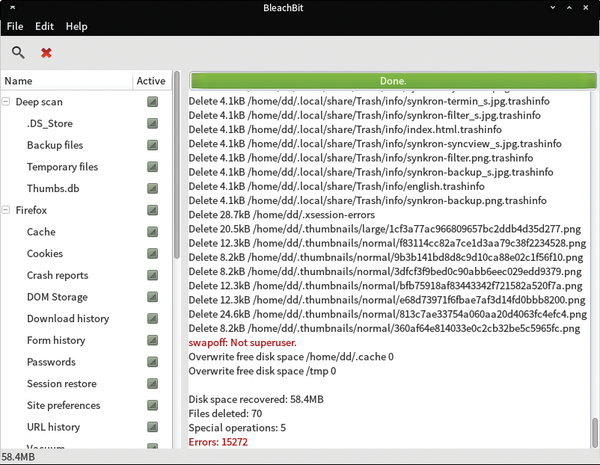This screenshot has width=600, height=465.
Task: Close the BleachBit window
Action: coord(586,7)
